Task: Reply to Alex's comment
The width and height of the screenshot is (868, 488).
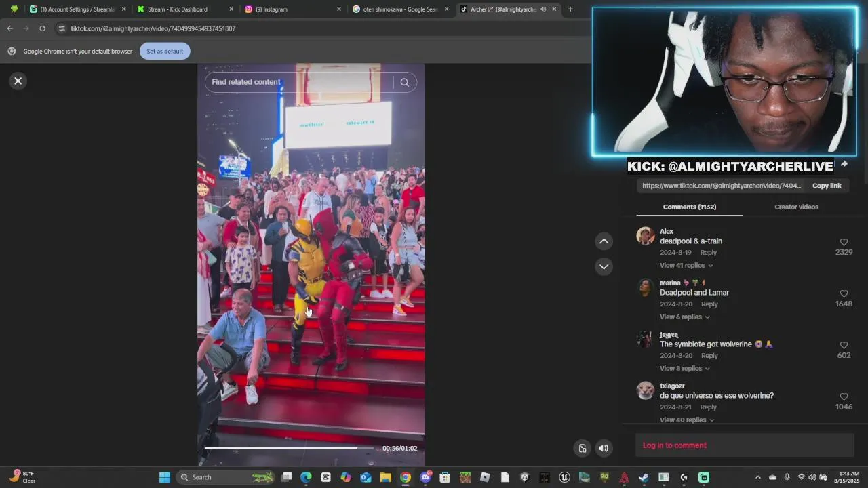Action: click(708, 253)
